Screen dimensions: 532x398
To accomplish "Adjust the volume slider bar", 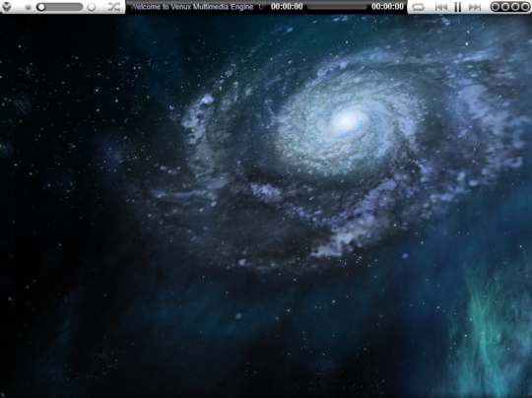I will pos(59,7).
